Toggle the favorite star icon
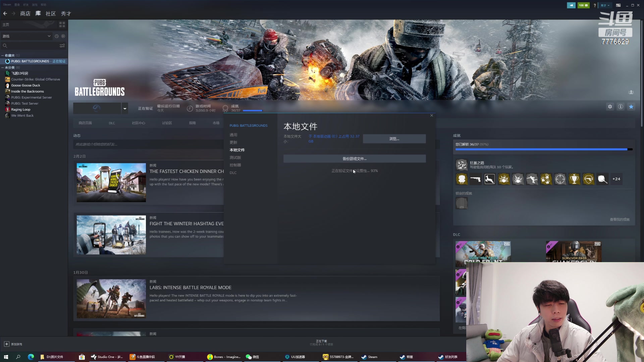 coord(631,107)
